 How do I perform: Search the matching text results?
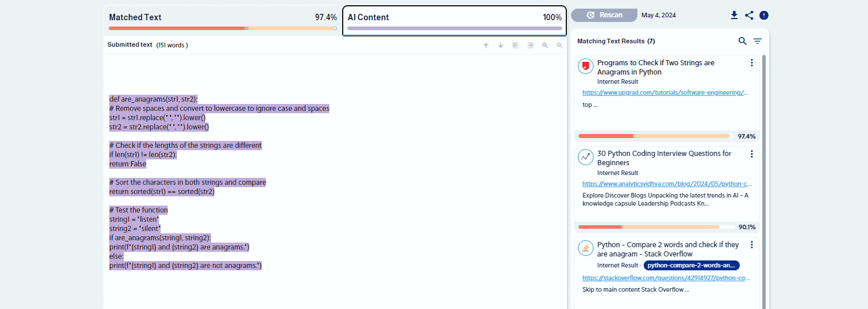tap(743, 41)
